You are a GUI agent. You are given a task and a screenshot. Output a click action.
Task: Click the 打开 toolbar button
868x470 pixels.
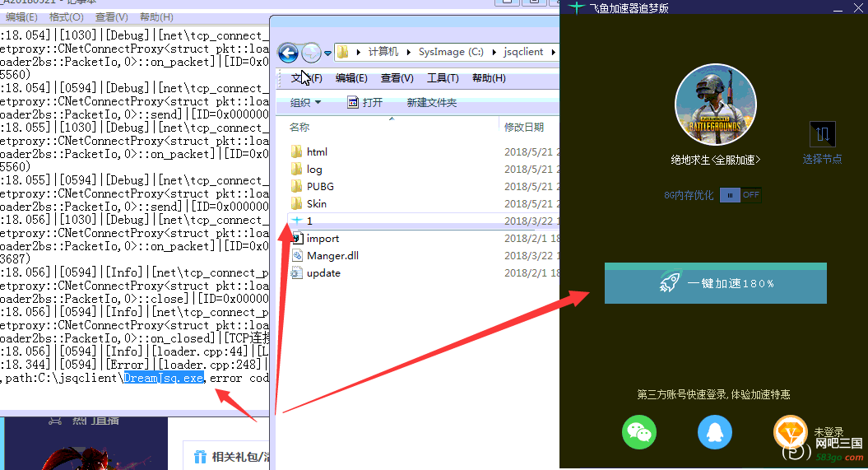pyautogui.click(x=365, y=102)
